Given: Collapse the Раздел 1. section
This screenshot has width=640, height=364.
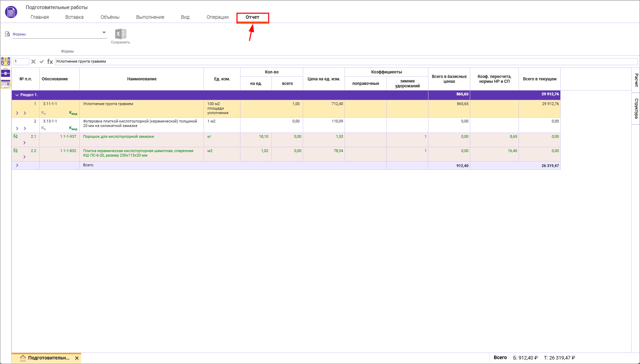Looking at the screenshot, I should pos(17,95).
